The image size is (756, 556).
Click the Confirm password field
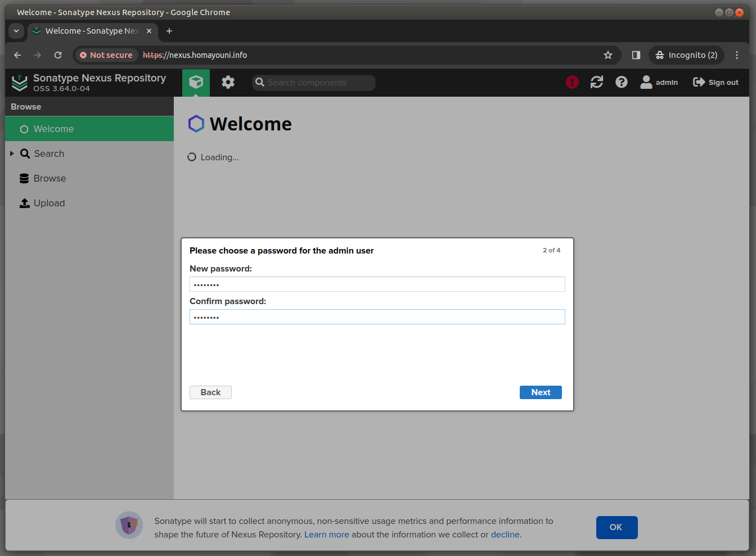point(377,317)
